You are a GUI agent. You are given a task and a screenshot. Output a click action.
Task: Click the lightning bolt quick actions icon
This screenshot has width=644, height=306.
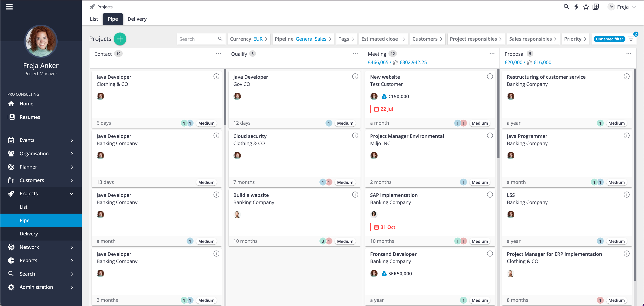coord(576,7)
